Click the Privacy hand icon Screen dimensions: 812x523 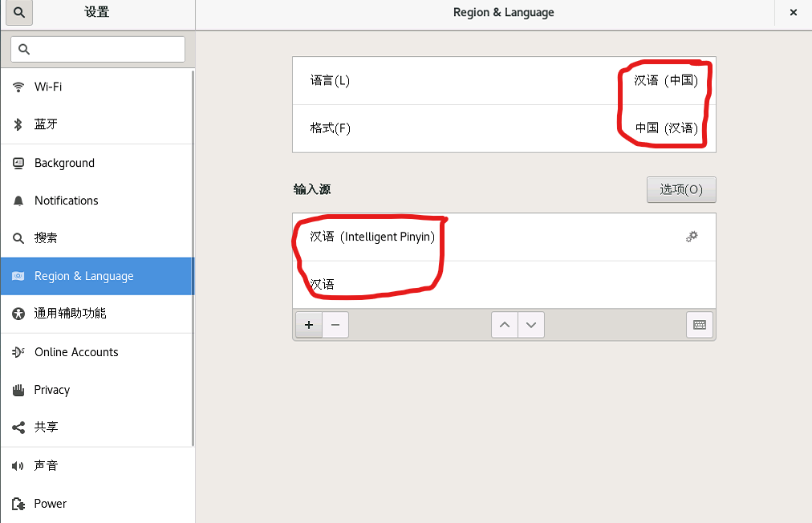[18, 390]
